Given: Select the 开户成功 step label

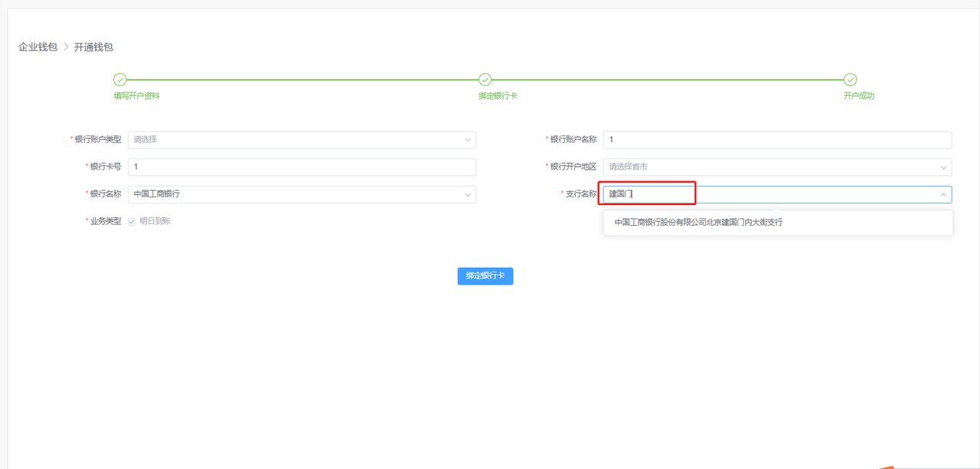Looking at the screenshot, I should (x=858, y=96).
